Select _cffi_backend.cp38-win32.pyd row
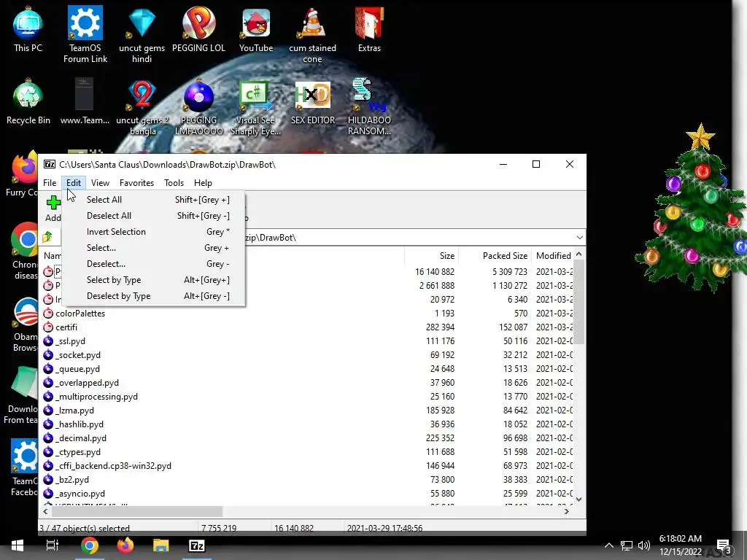This screenshot has height=560, width=747. click(x=308, y=466)
